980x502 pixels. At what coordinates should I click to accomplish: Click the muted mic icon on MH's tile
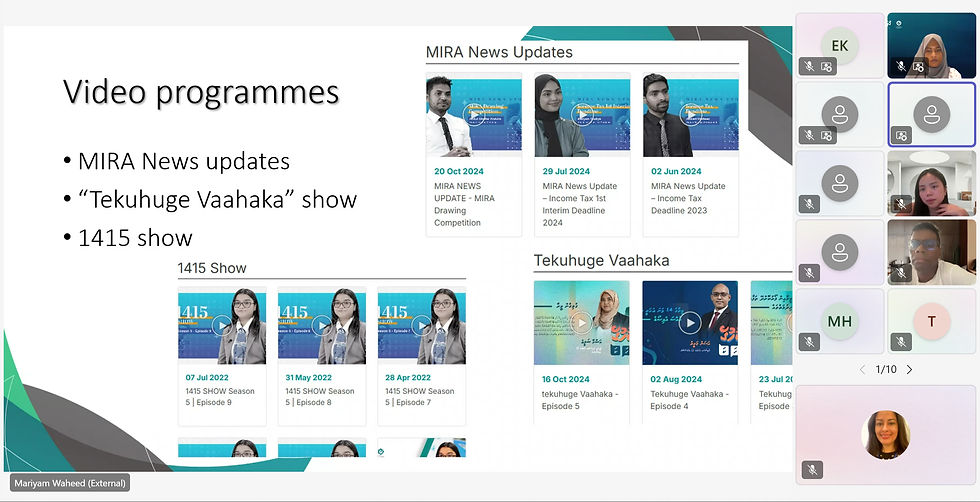(x=809, y=341)
